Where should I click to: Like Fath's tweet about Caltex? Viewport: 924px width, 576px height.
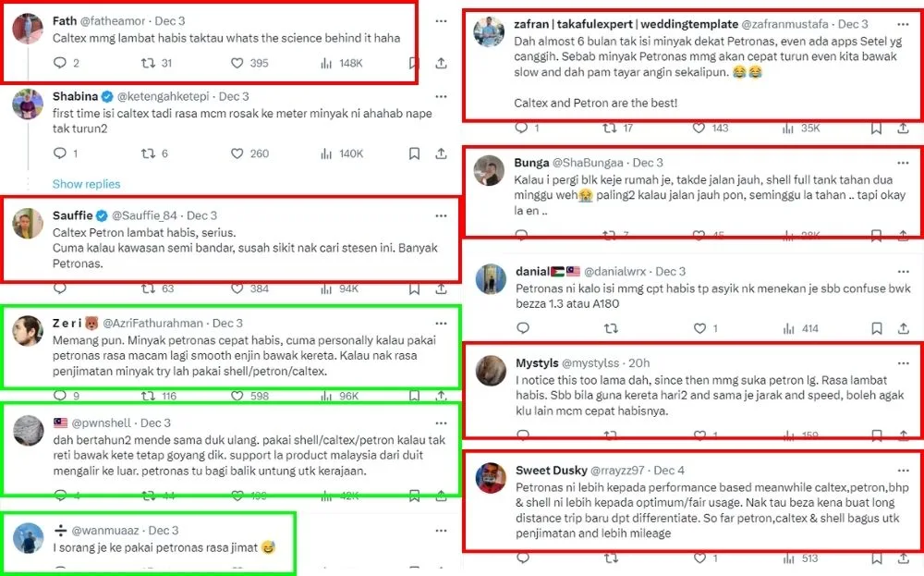click(237, 63)
